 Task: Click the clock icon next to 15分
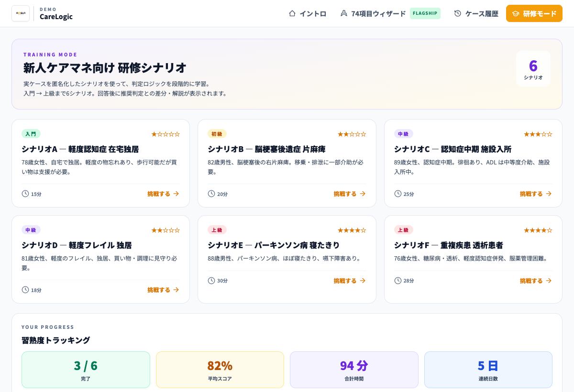tap(25, 194)
